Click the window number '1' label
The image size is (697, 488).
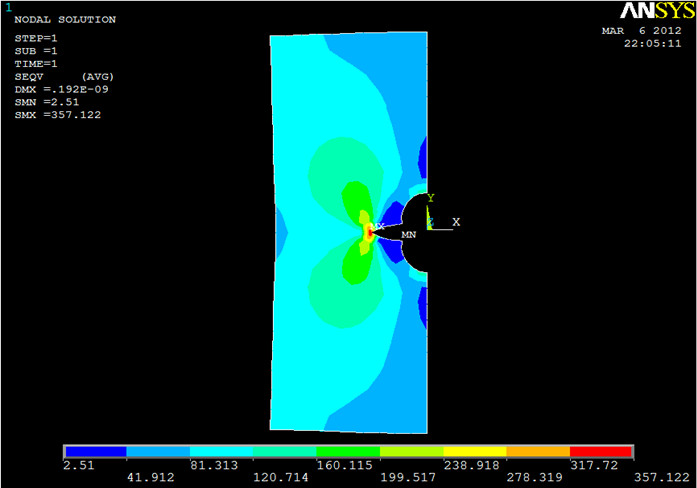click(x=8, y=8)
